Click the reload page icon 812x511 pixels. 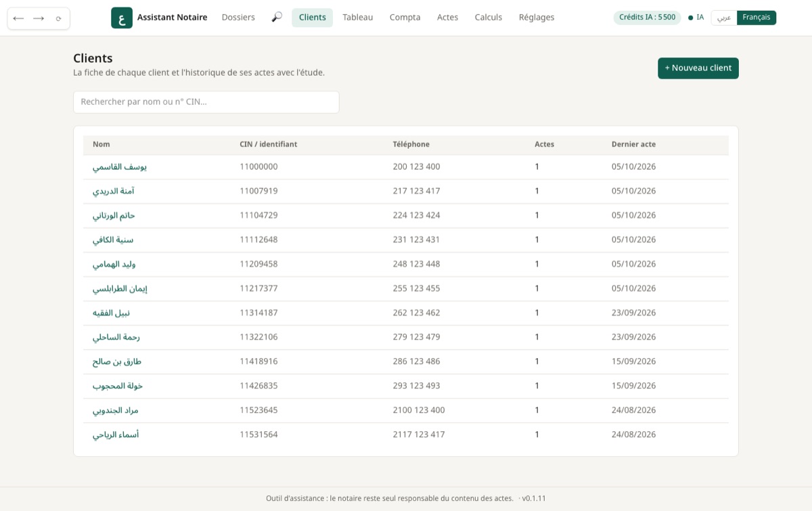59,18
